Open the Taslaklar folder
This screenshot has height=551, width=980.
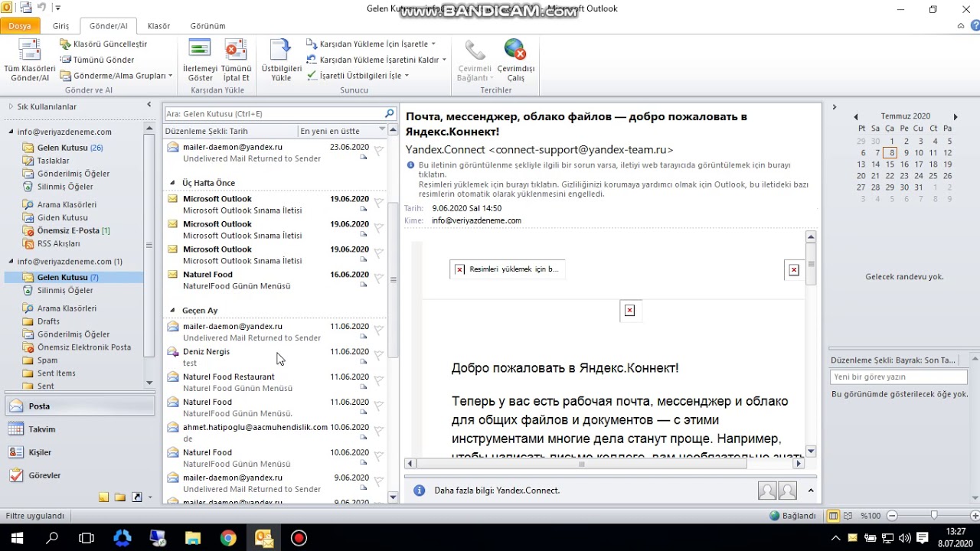(x=53, y=161)
